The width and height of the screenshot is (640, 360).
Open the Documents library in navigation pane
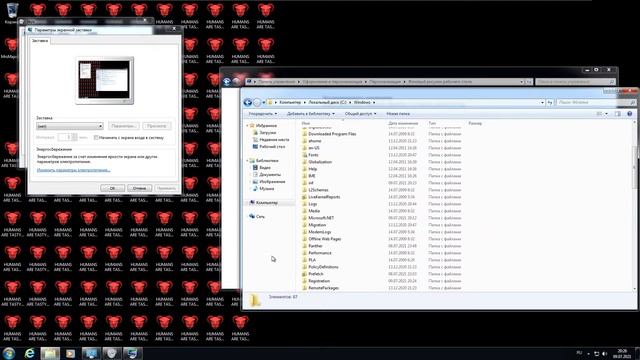coord(270,175)
